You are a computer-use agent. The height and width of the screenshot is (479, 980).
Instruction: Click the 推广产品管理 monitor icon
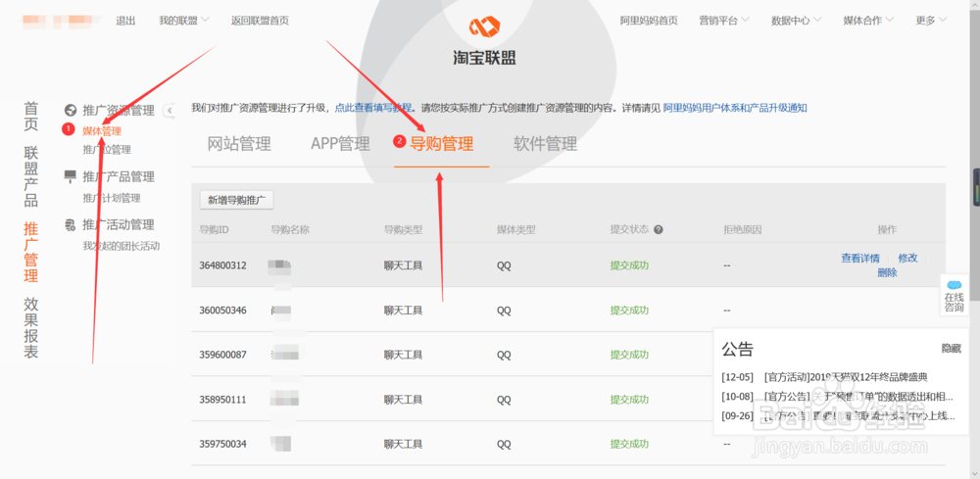[71, 176]
